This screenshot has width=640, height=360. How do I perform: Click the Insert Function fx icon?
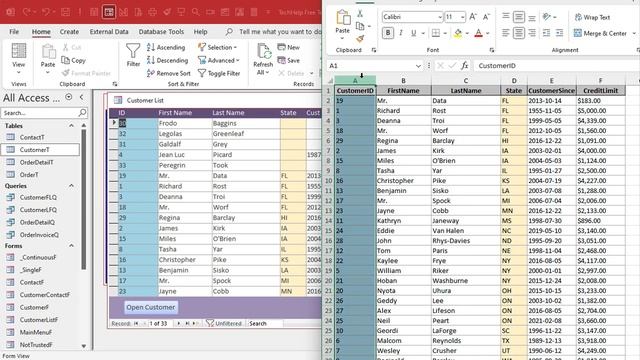pyautogui.click(x=464, y=65)
